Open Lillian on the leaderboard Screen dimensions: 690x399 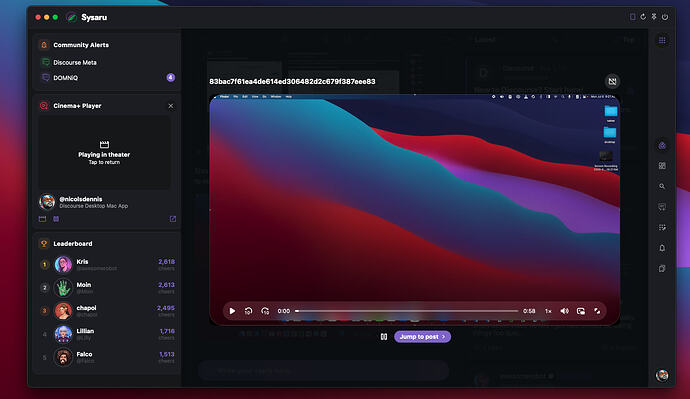(107, 334)
